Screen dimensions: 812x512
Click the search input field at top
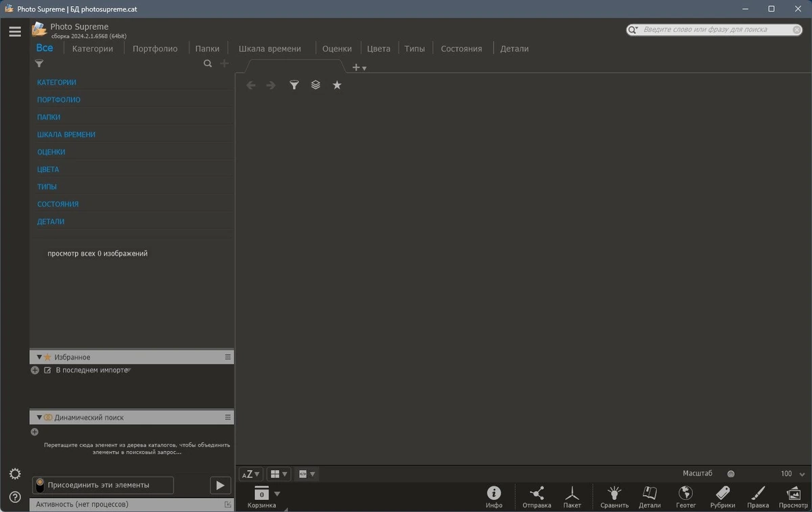715,30
